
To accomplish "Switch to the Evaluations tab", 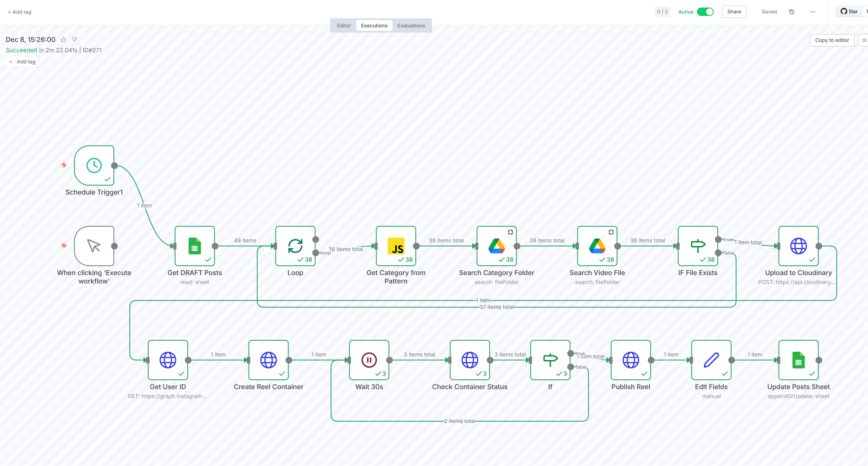I will pyautogui.click(x=411, y=26).
